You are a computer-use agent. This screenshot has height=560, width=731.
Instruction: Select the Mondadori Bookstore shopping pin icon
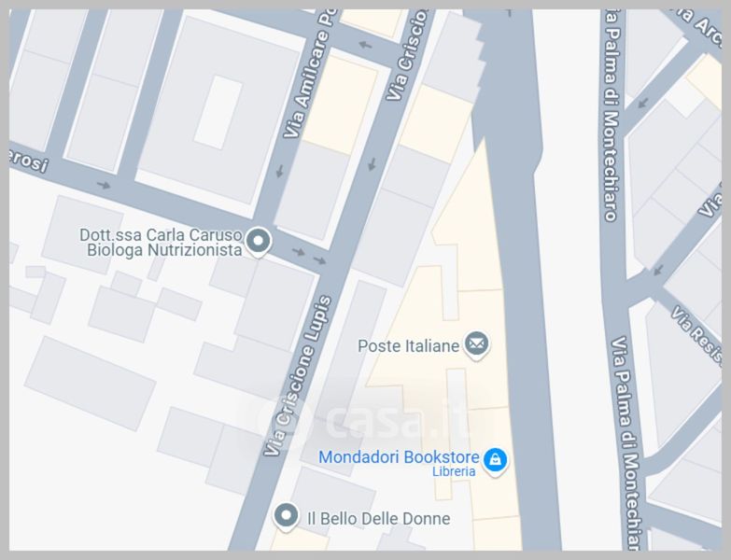pos(495,461)
